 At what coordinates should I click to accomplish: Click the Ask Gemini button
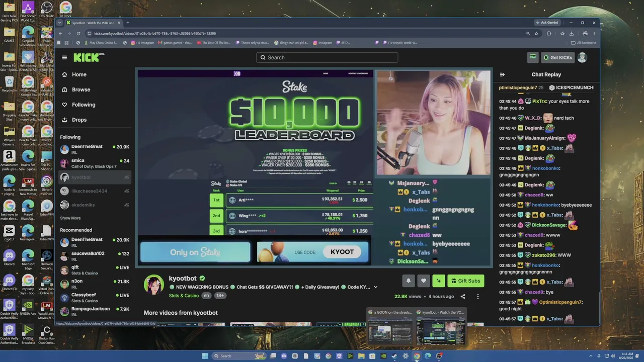[547, 23]
